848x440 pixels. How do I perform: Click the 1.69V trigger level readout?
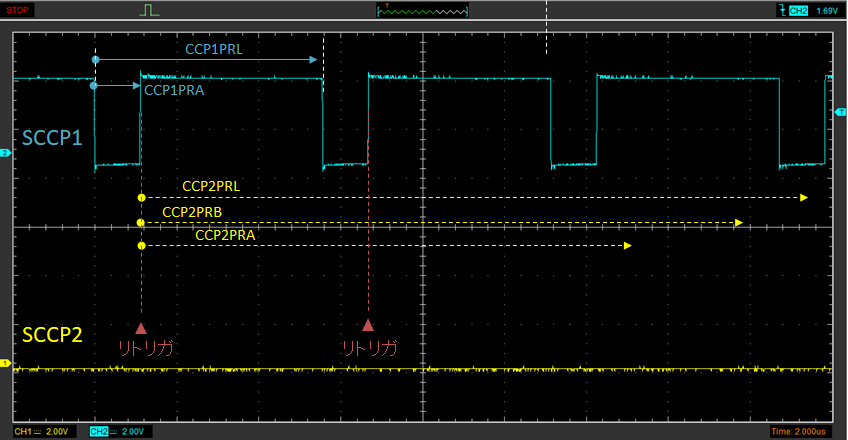point(827,10)
